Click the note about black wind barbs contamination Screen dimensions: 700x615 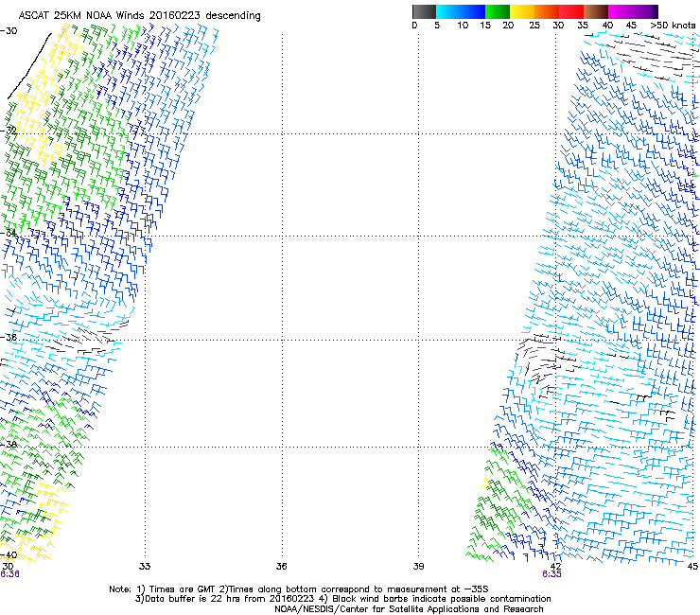[x=435, y=599]
